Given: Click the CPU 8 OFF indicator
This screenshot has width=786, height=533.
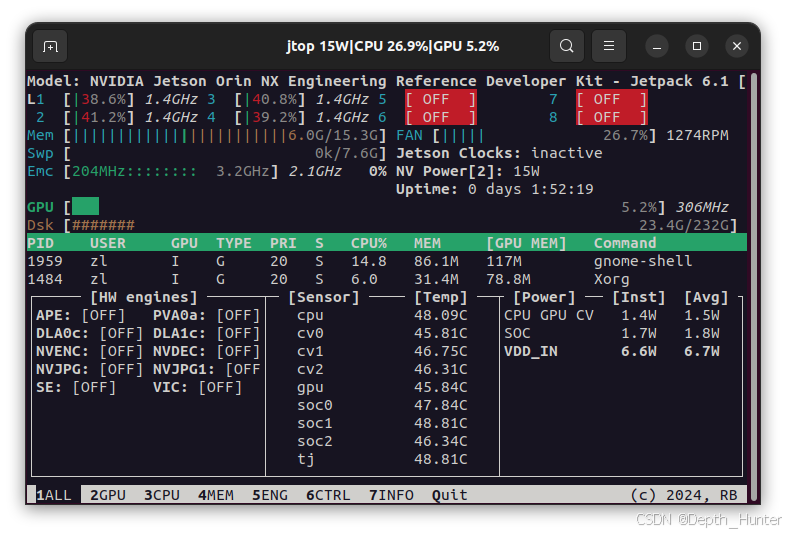Looking at the screenshot, I should (x=612, y=117).
